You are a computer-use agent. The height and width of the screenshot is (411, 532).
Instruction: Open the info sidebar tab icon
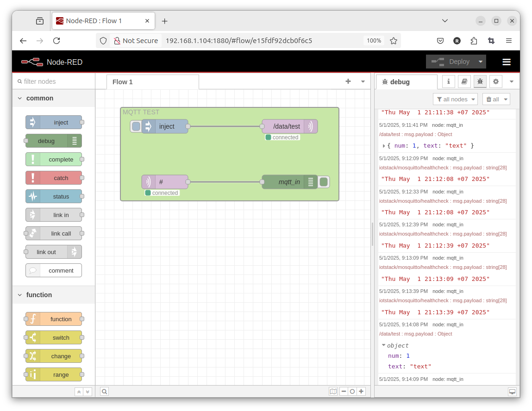click(x=449, y=81)
